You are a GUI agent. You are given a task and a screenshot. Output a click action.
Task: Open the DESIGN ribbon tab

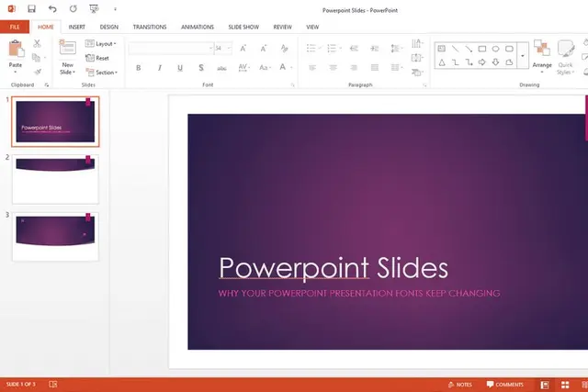109,27
